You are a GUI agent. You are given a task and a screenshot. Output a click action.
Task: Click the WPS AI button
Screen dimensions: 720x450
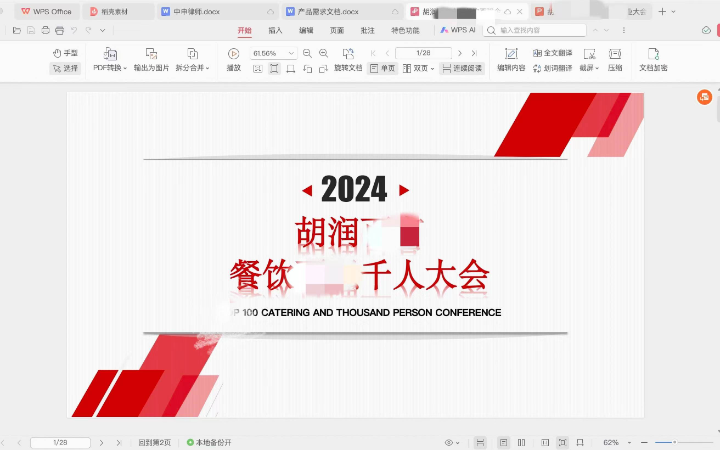[x=458, y=30]
